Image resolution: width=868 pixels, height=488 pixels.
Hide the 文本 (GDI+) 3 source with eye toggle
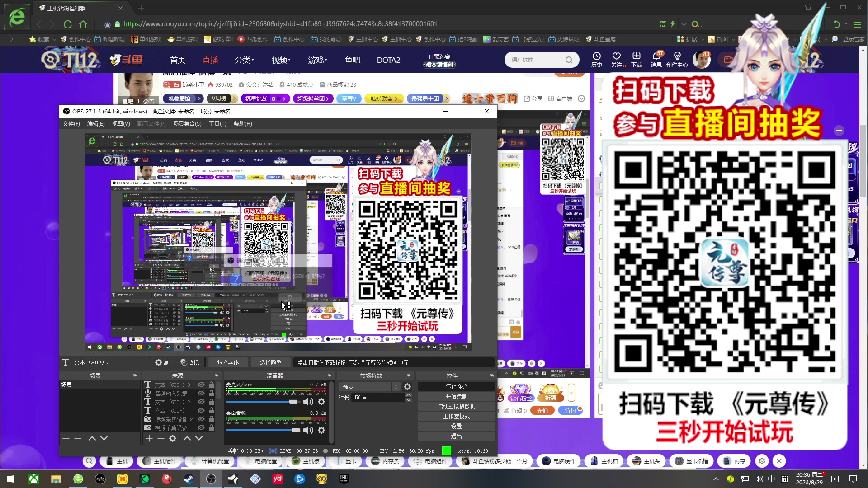click(x=201, y=385)
